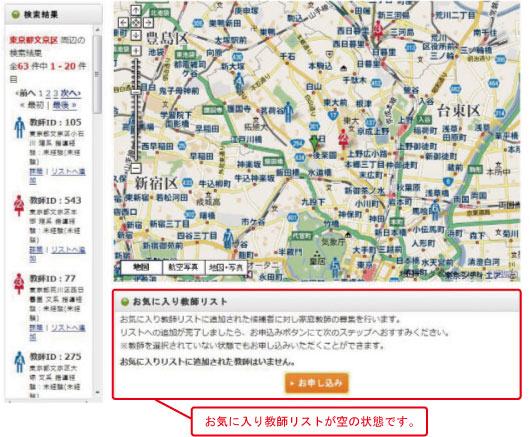
Task: Zoom out with the map minus button
Action: click(136, 167)
